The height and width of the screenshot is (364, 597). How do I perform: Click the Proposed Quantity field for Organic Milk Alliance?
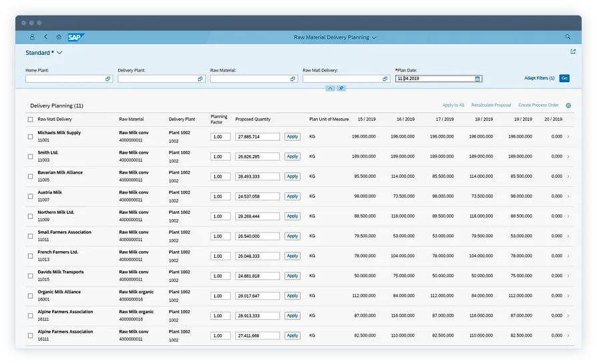coord(257,296)
